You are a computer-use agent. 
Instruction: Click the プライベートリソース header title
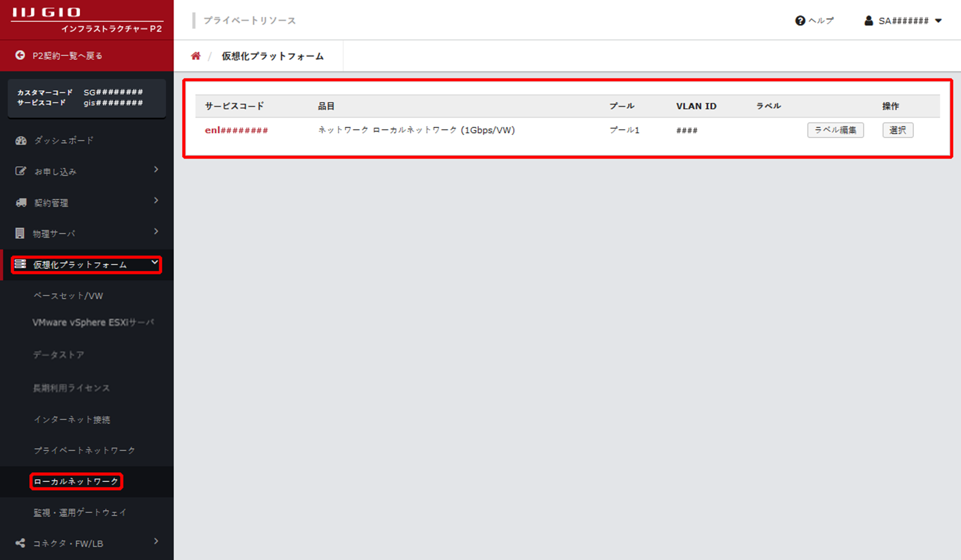click(249, 20)
